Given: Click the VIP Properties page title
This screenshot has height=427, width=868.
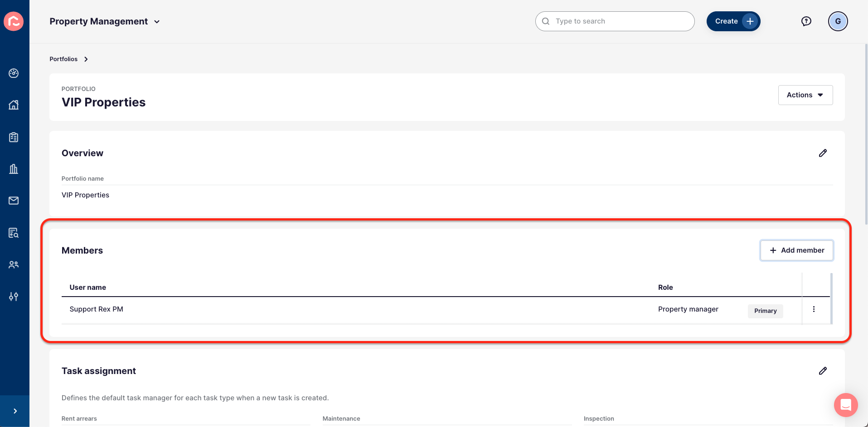Looking at the screenshot, I should tap(104, 102).
